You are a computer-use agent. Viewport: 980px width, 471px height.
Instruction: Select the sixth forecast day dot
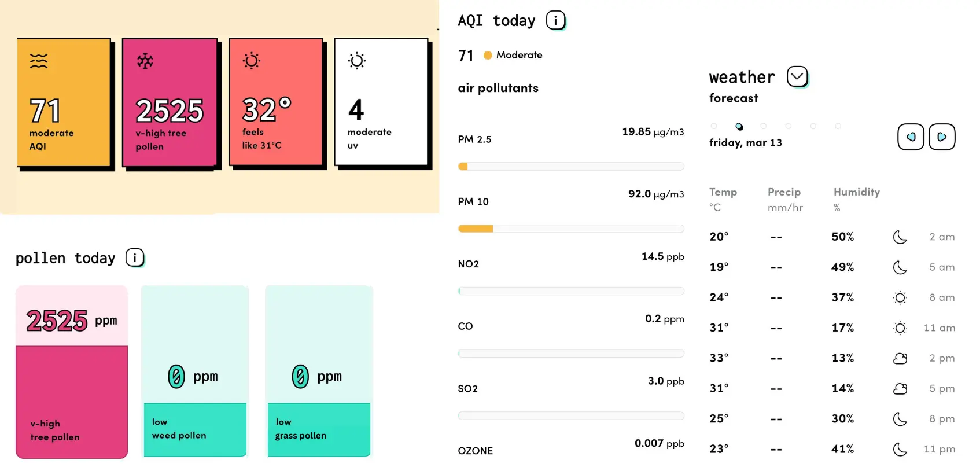(x=838, y=126)
